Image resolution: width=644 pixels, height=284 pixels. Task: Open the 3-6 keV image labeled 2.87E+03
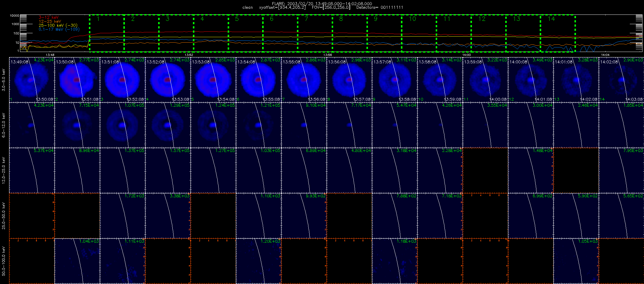[x=259, y=80]
